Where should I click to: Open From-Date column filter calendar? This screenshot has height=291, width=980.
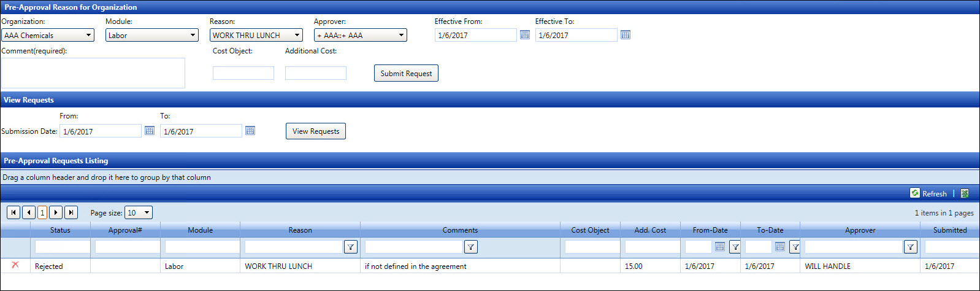719,247
